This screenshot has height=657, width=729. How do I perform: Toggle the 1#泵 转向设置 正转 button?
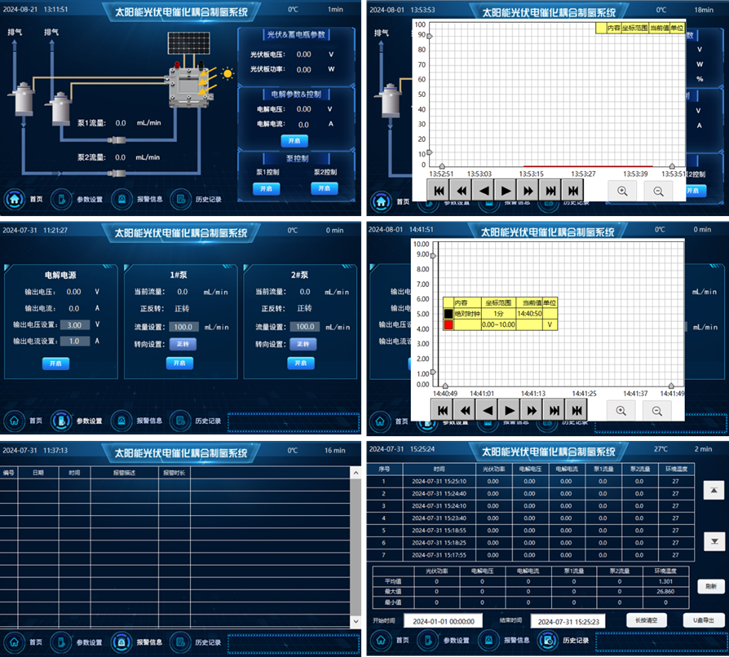[x=184, y=343]
